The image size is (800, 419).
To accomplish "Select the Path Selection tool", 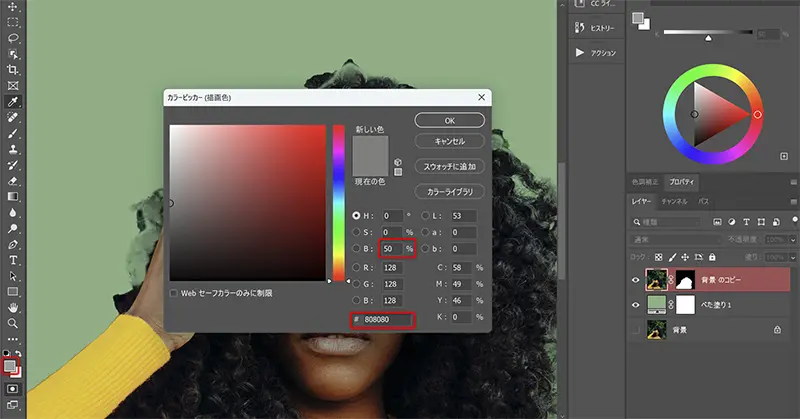I will (13, 276).
